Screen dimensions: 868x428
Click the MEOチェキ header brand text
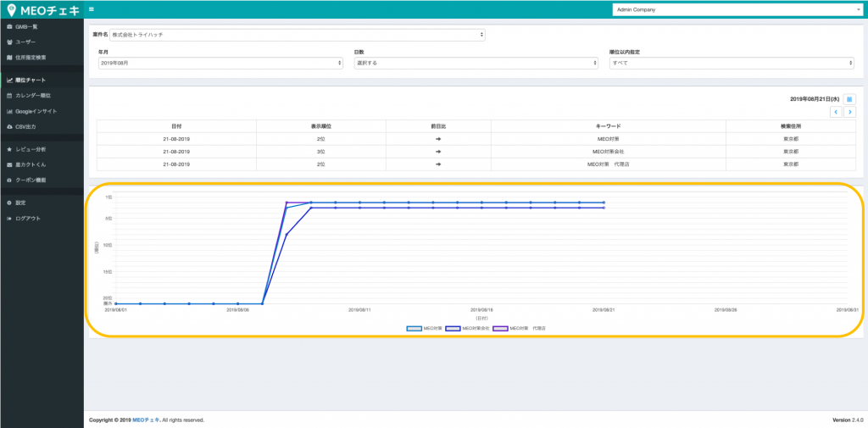[52, 10]
